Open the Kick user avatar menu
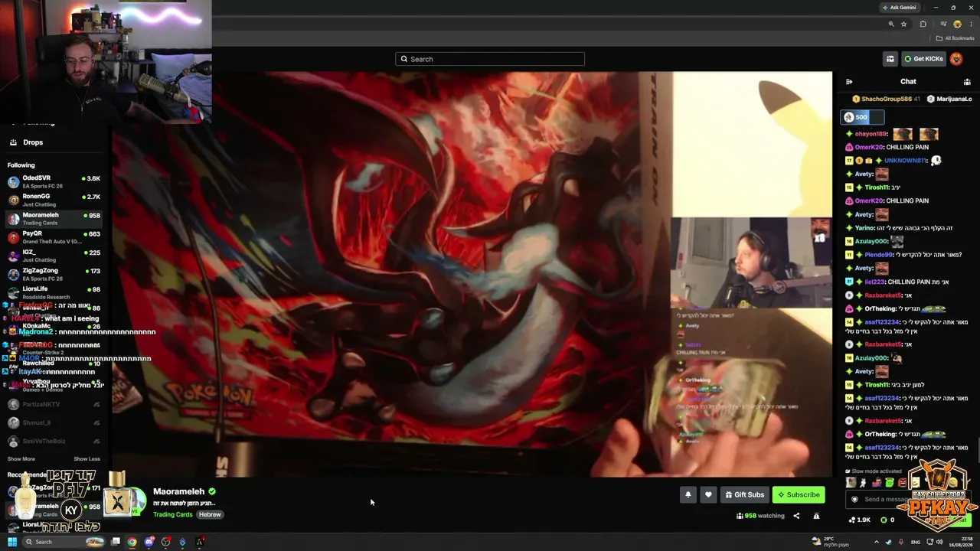This screenshot has width=980, height=551. (x=956, y=59)
